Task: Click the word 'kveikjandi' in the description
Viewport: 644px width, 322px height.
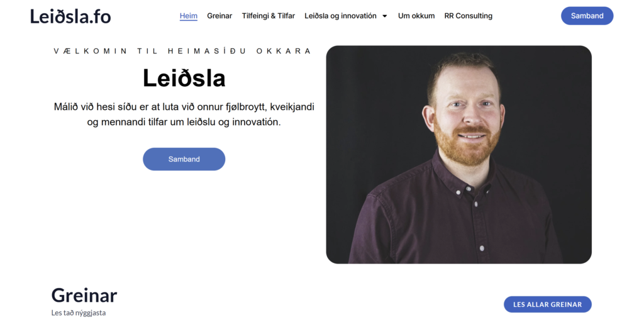Action: click(292, 107)
